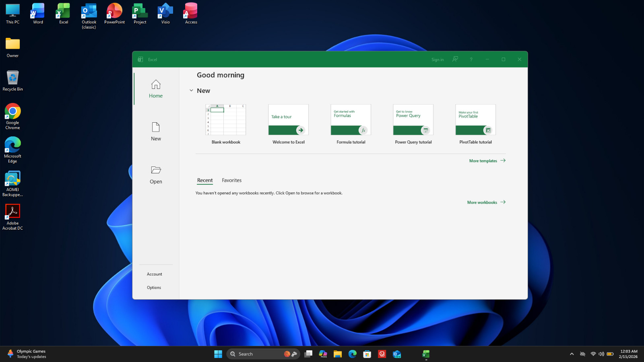
Task: Select the New page icon in sidebar
Action: point(156,127)
